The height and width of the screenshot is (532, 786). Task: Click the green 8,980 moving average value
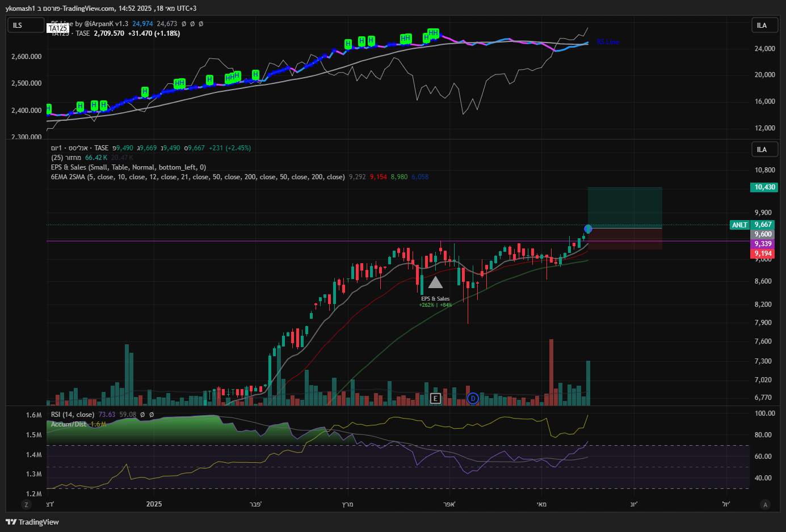tap(399, 177)
